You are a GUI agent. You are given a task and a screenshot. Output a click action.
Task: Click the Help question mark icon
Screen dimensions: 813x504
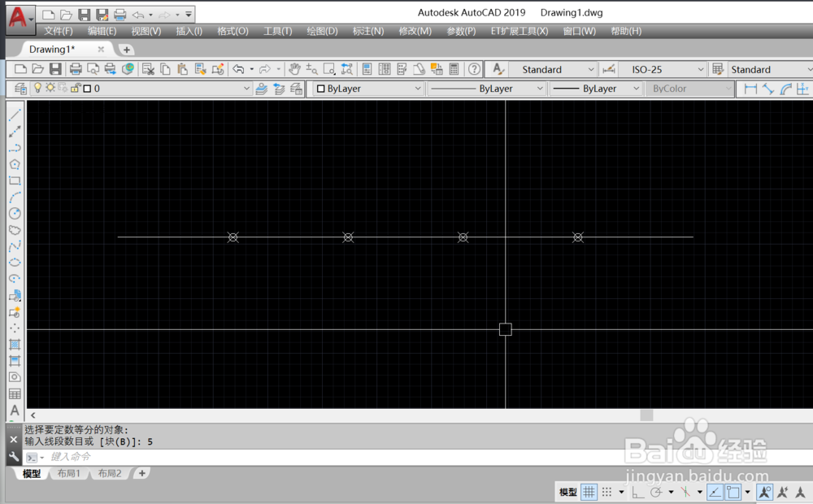[x=474, y=69]
